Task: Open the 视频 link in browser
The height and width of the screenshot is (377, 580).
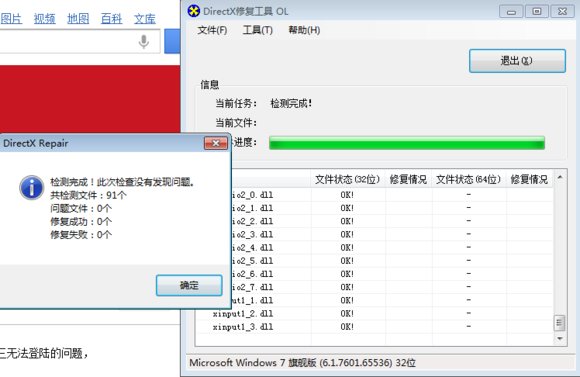Action: click(x=45, y=18)
